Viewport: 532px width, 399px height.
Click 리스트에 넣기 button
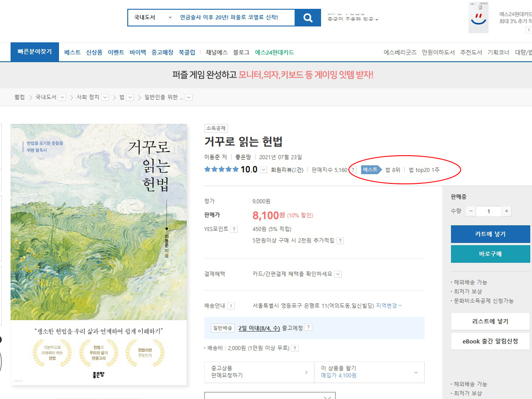[x=490, y=321]
